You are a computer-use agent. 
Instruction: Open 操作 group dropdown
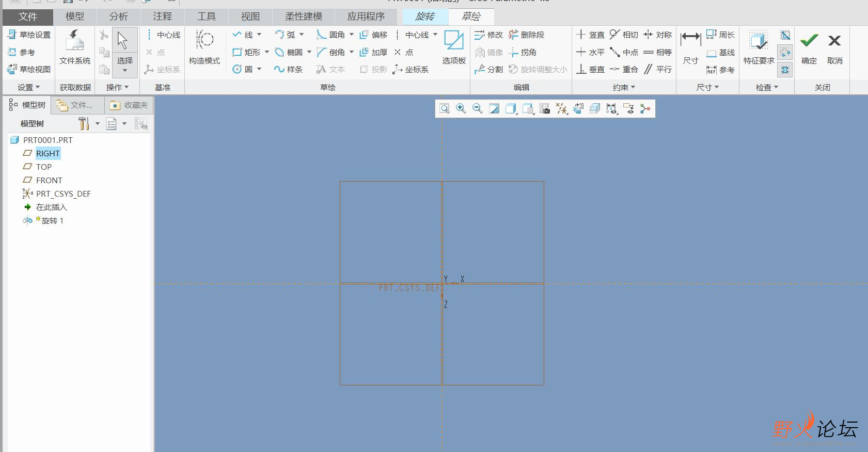pyautogui.click(x=118, y=87)
